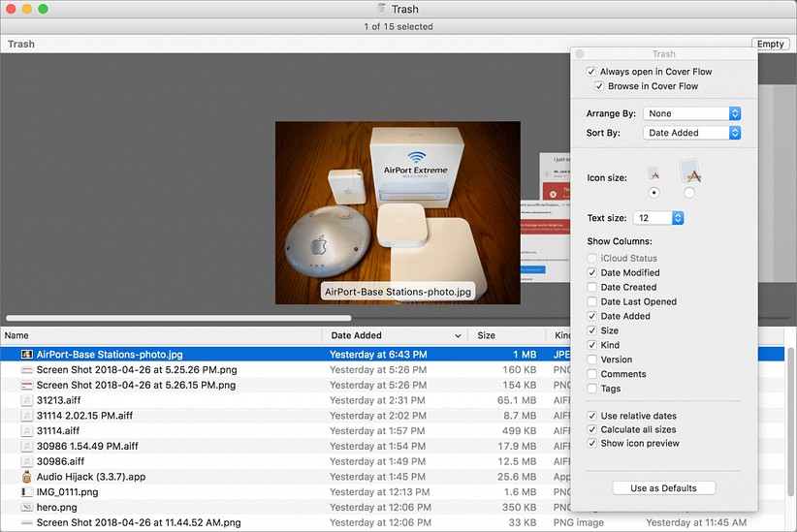Click 'Yesterday at 11:45 AM' date cell
The image size is (797, 532).
(x=696, y=522)
